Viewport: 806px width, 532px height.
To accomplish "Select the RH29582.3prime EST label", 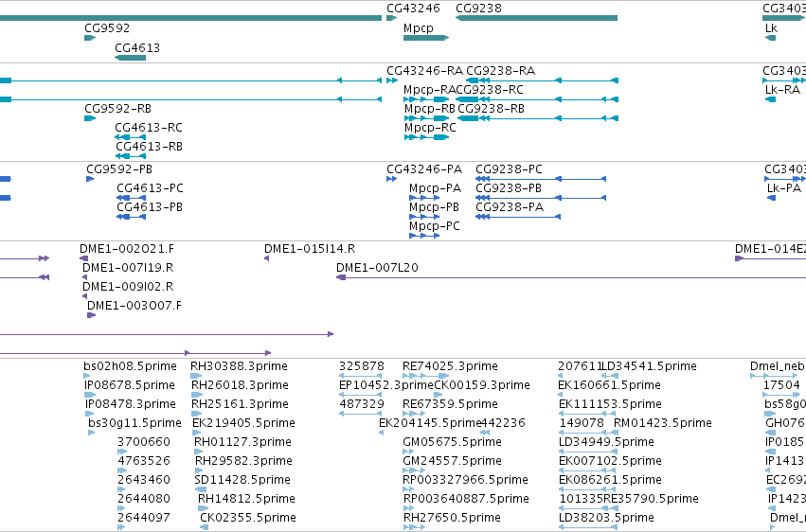I will coord(243,462).
